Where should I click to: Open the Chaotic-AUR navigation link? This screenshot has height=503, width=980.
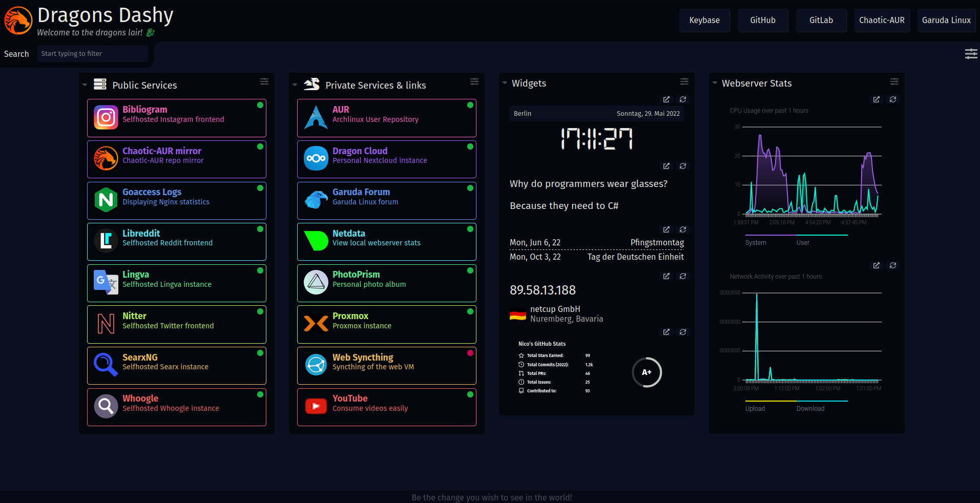click(x=881, y=20)
